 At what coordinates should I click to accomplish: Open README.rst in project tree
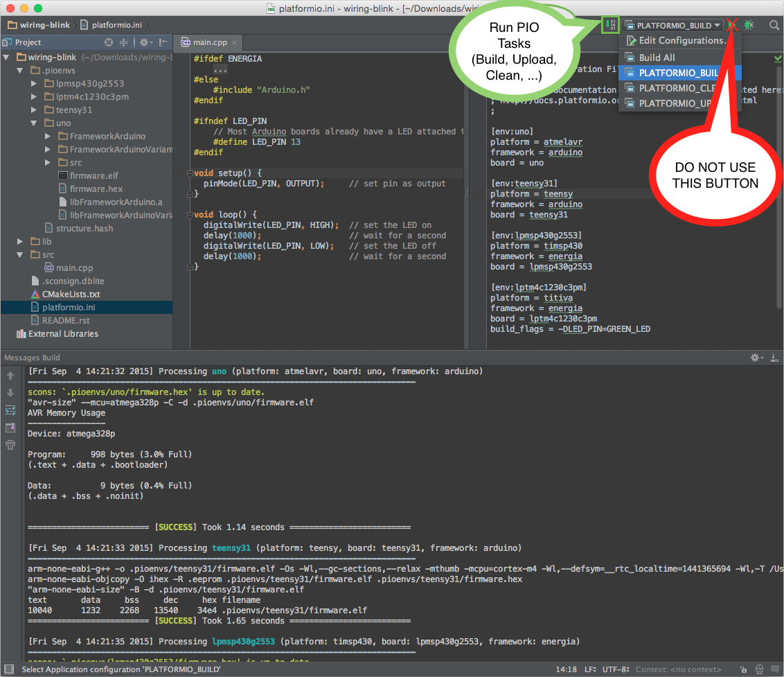click(x=60, y=320)
